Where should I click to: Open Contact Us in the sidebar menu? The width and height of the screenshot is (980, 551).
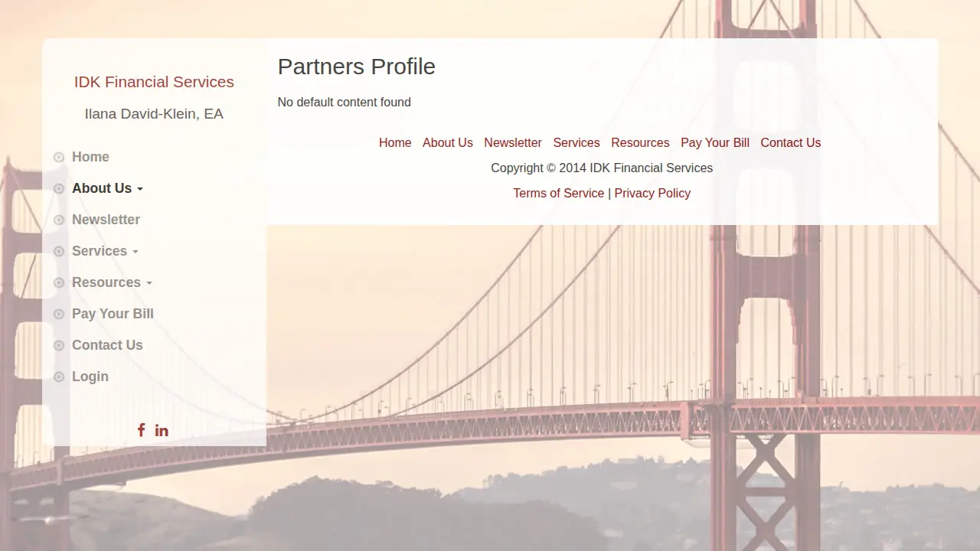point(107,345)
